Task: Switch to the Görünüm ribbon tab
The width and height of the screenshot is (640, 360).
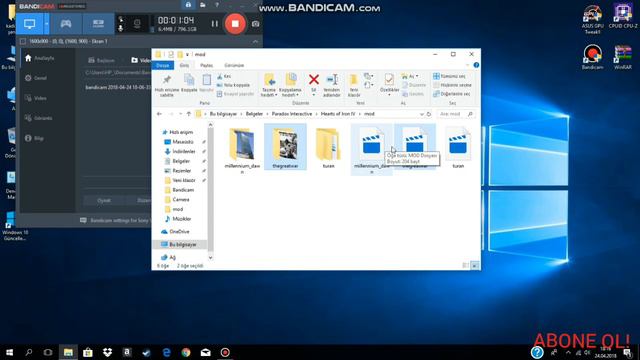Action: (x=234, y=65)
